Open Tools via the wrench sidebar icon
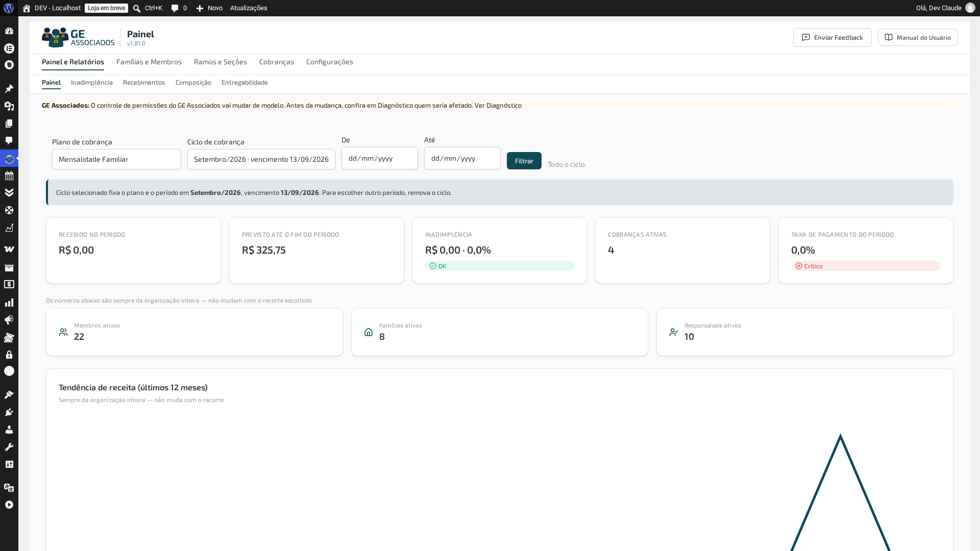 [9, 447]
